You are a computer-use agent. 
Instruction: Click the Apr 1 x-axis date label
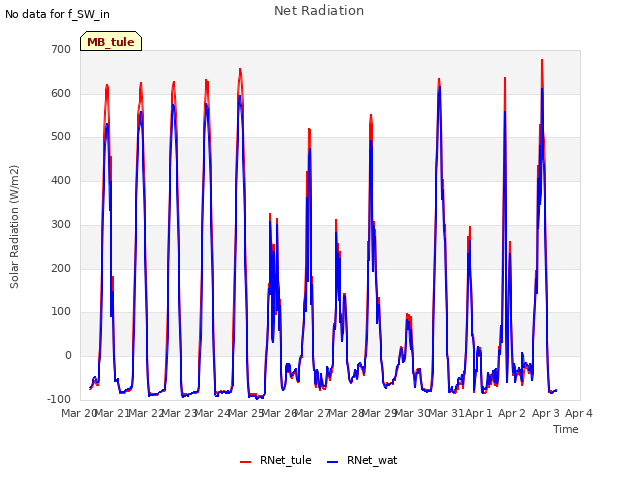point(479,413)
